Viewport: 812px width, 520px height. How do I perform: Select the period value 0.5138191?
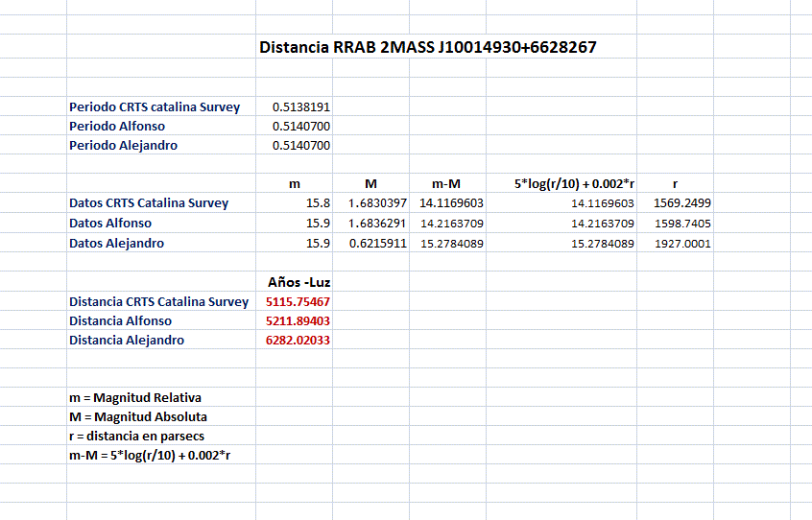point(301,106)
